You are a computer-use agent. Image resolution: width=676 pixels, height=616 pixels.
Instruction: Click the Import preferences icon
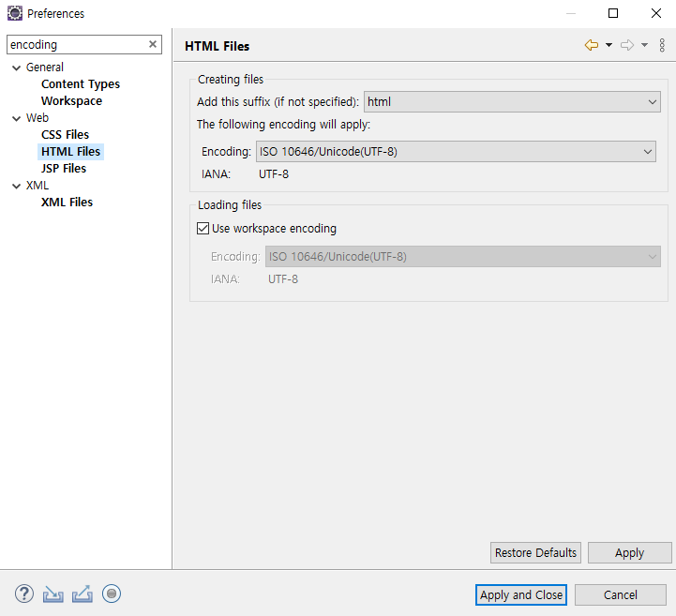(x=53, y=594)
